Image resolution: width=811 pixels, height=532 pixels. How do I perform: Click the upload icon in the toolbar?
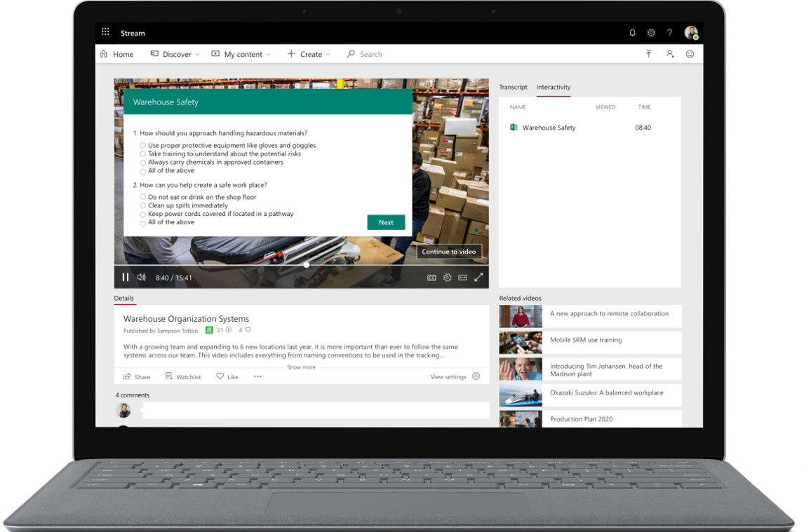[649, 53]
